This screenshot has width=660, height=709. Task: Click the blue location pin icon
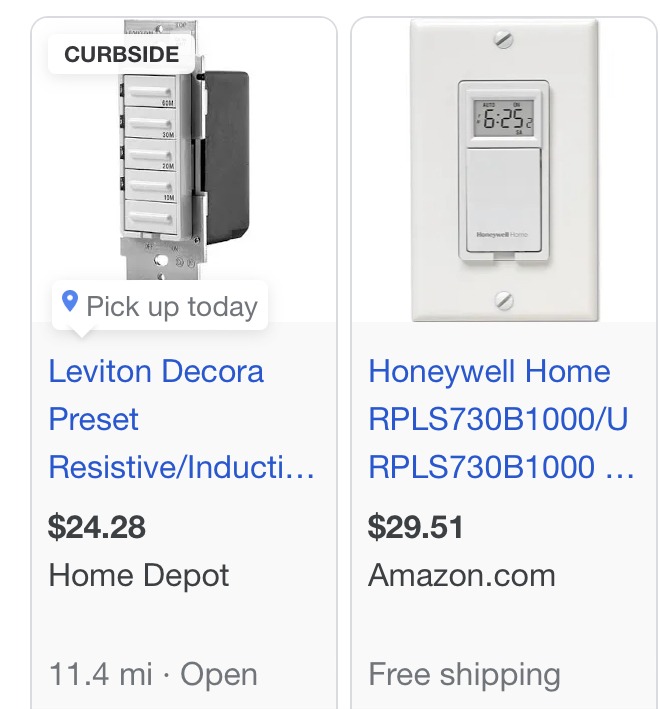click(x=70, y=301)
